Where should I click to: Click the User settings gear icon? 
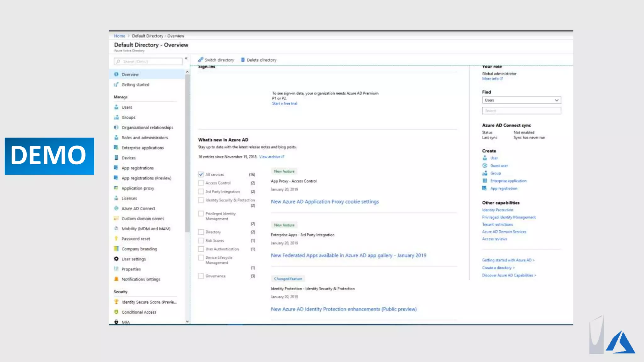[x=116, y=259]
